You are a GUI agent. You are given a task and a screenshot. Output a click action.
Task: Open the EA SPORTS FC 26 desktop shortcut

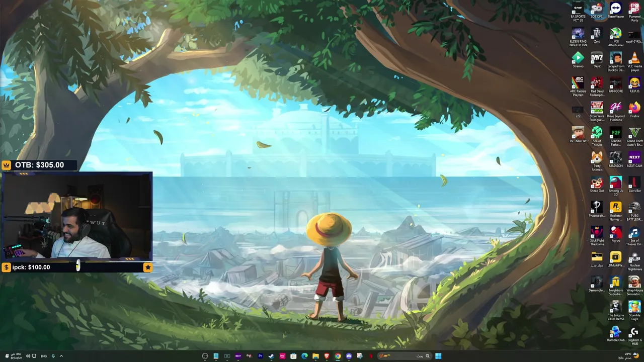[578, 11]
